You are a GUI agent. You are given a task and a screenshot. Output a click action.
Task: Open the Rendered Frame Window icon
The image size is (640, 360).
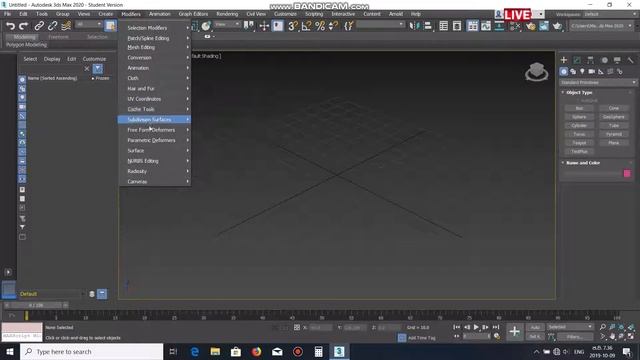[x=544, y=26]
